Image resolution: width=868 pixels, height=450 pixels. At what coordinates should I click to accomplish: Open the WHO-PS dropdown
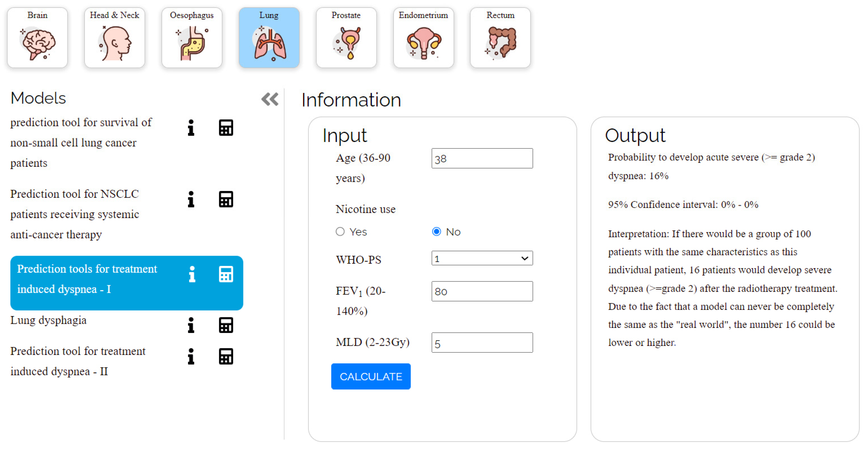[x=482, y=258]
